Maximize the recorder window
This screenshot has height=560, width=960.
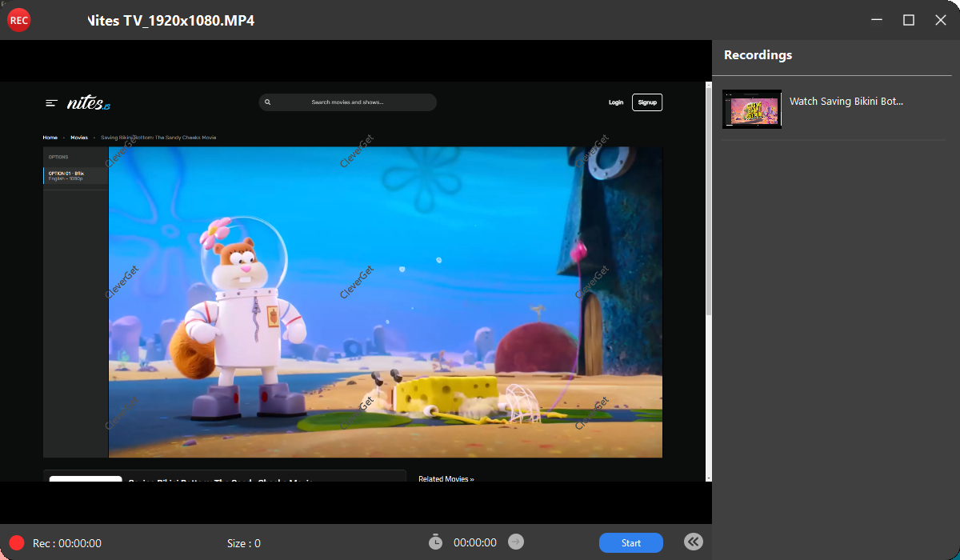(x=909, y=20)
